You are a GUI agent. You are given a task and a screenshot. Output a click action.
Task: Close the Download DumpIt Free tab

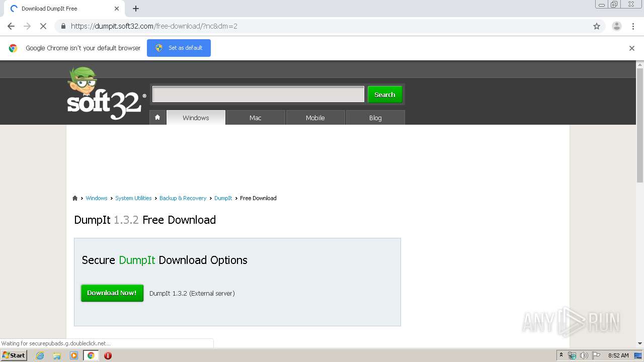(117, 9)
